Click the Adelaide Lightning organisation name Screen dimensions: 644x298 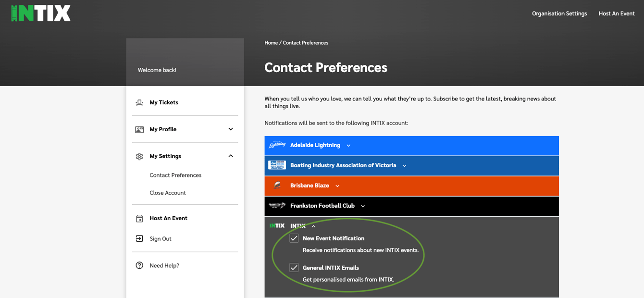coord(315,145)
